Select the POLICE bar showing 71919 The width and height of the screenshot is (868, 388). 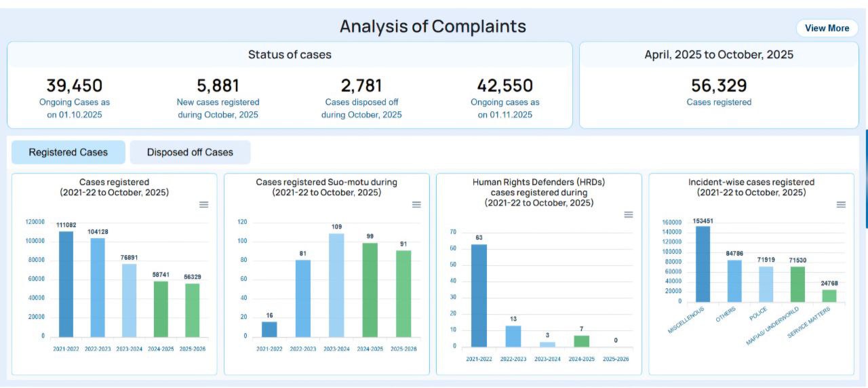[x=766, y=284]
